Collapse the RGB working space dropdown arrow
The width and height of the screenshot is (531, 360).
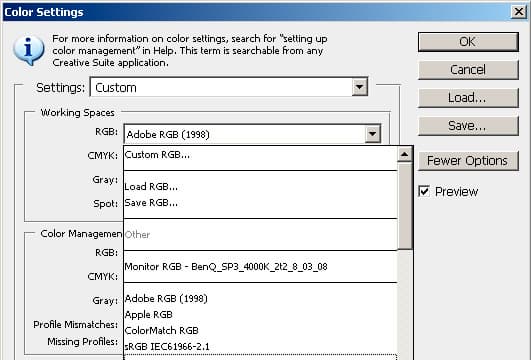373,134
